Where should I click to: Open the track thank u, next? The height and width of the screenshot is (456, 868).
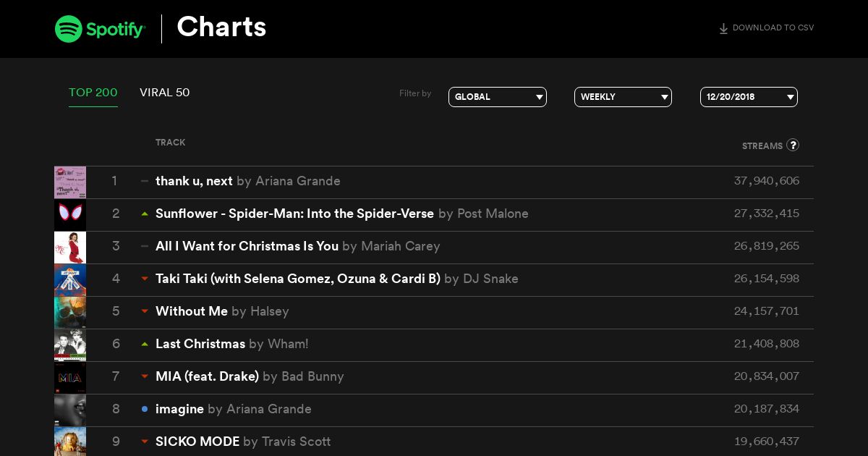pos(194,181)
